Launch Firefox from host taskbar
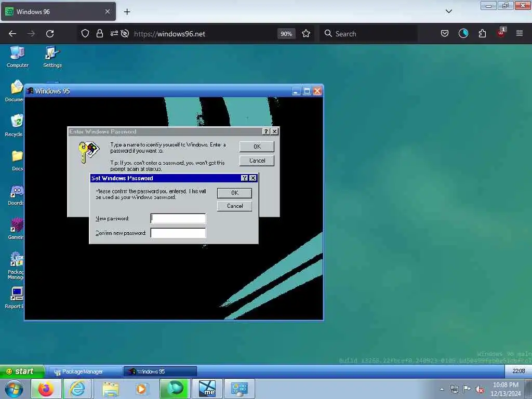 [x=46, y=389]
